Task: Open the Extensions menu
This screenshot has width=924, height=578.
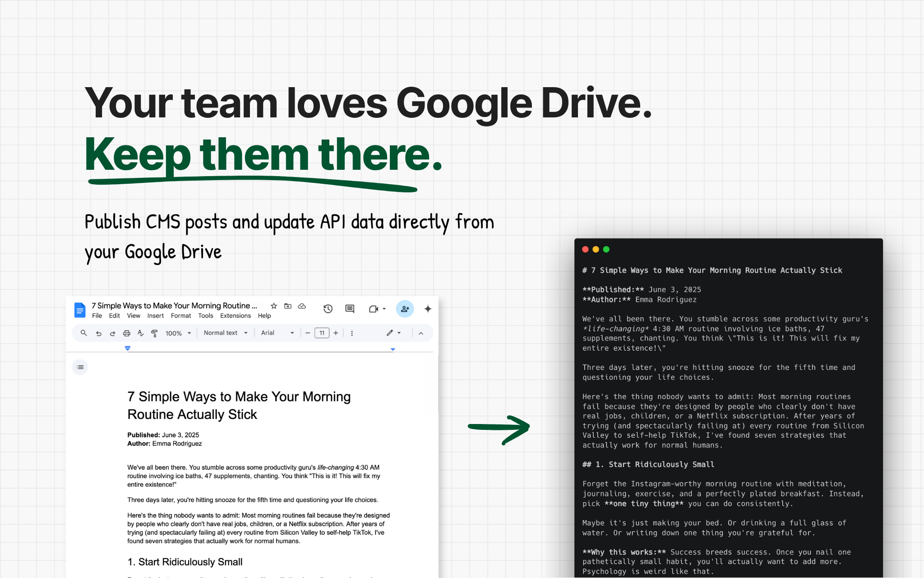Action: (x=236, y=316)
